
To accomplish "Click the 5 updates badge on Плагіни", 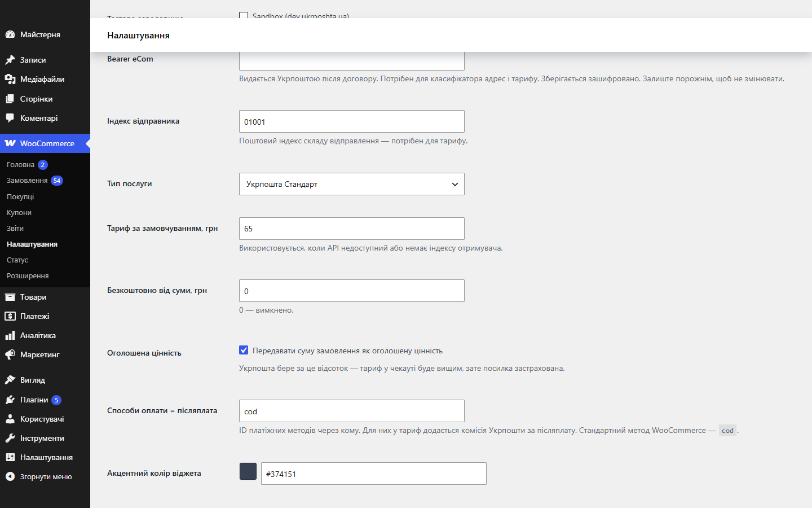I will (56, 400).
